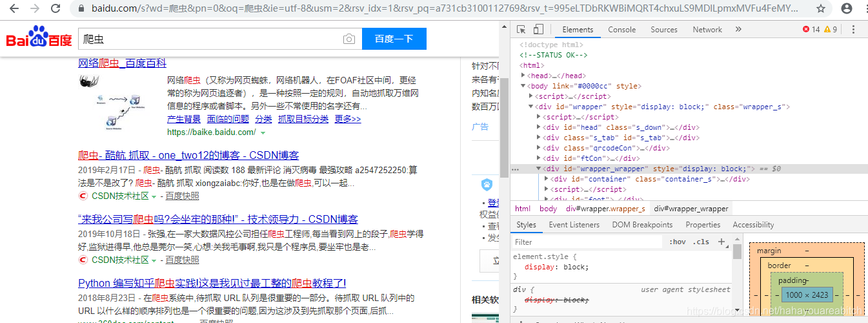Click the Baidu logo
Viewport: 868px width, 323px height.
pyautogui.click(x=39, y=38)
